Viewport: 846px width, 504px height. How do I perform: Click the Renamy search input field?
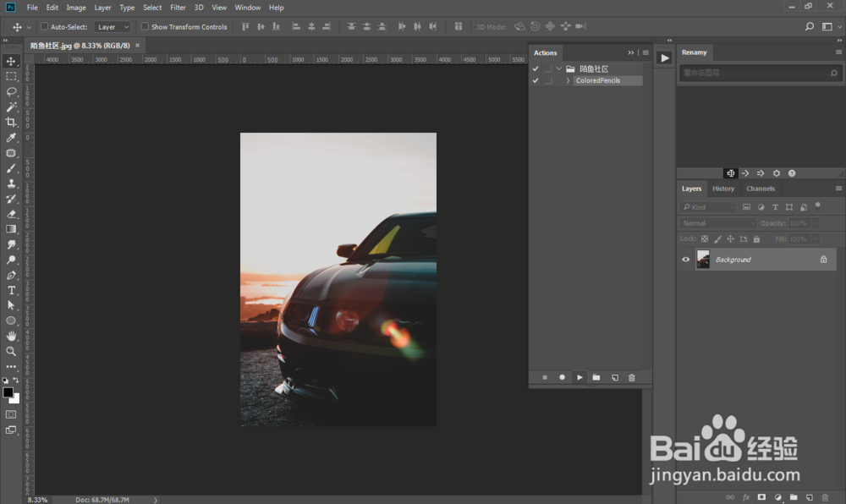pyautogui.click(x=761, y=73)
